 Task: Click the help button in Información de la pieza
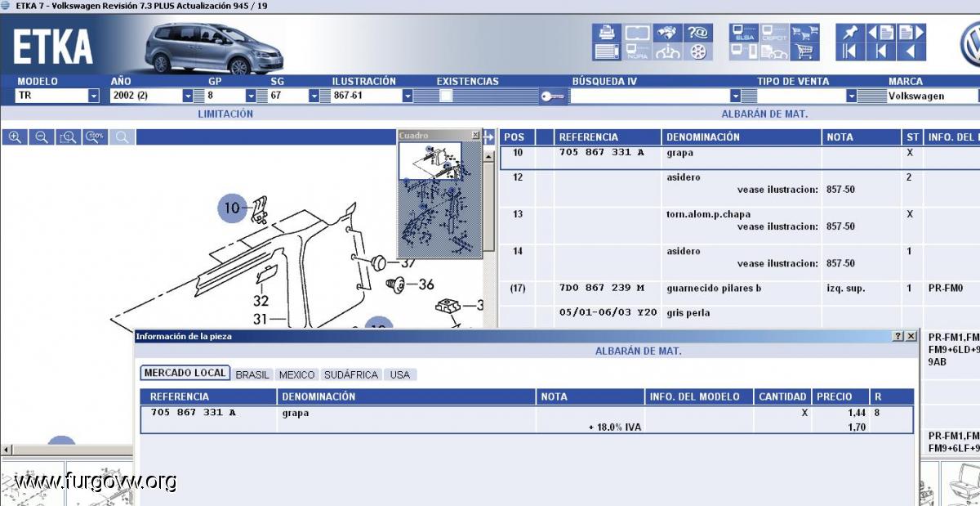(x=898, y=336)
